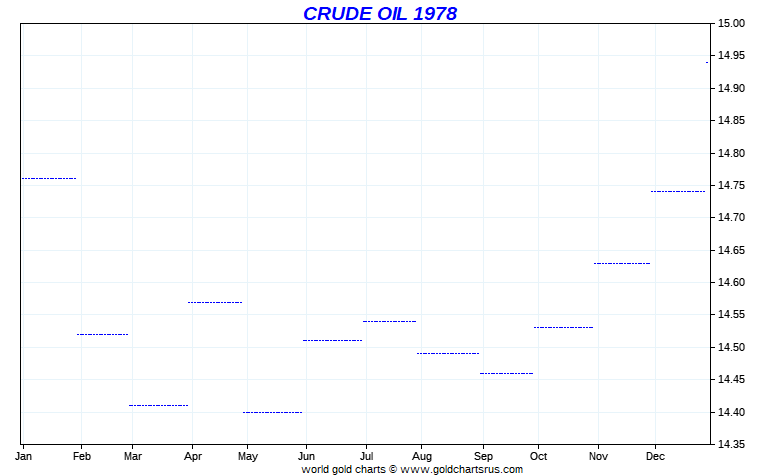Select the February price segment near 14.52
Screen dimensions: 760x475
coord(102,334)
